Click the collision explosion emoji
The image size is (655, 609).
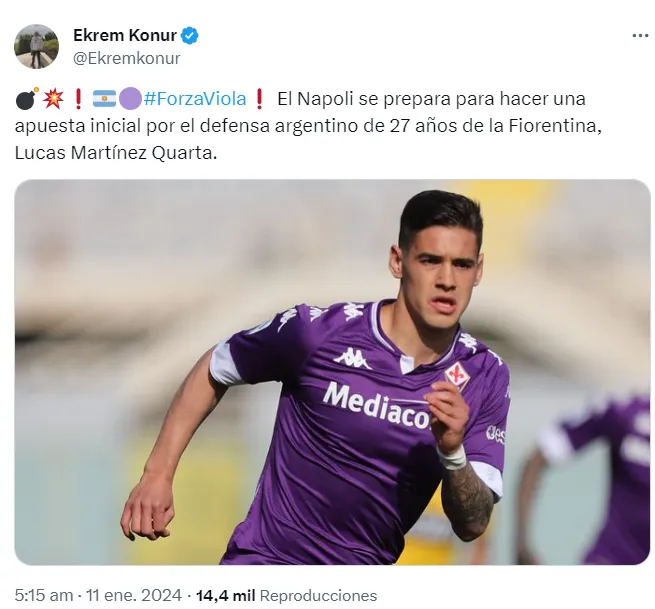(53, 99)
